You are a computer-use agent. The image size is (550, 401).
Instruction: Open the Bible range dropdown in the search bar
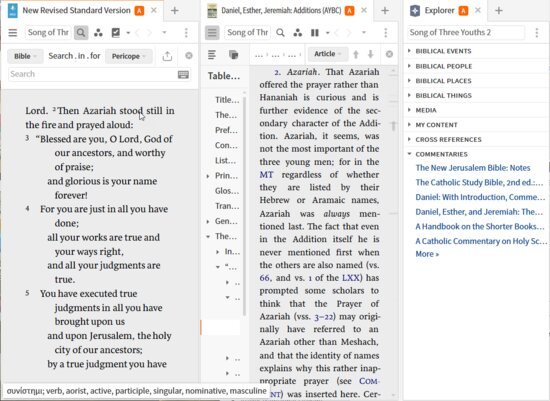pos(25,56)
